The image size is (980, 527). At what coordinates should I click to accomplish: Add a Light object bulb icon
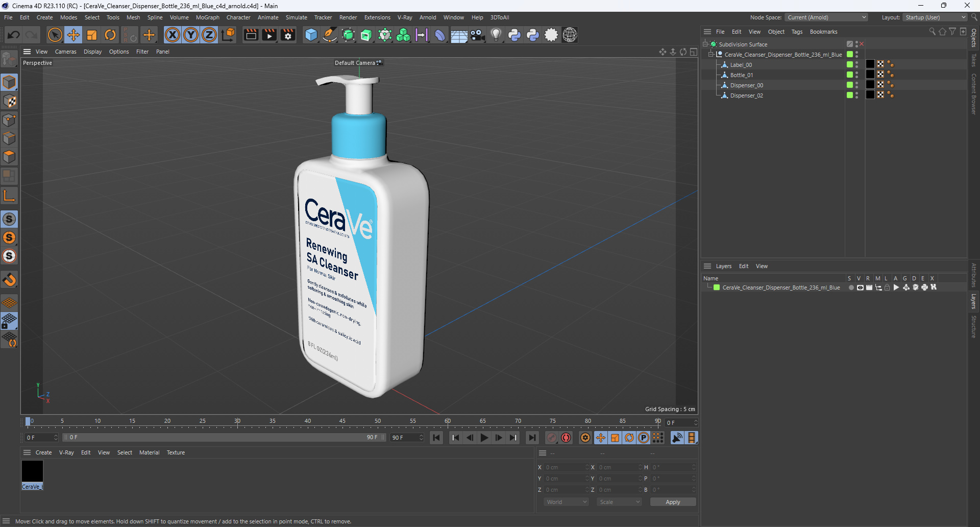tap(496, 35)
